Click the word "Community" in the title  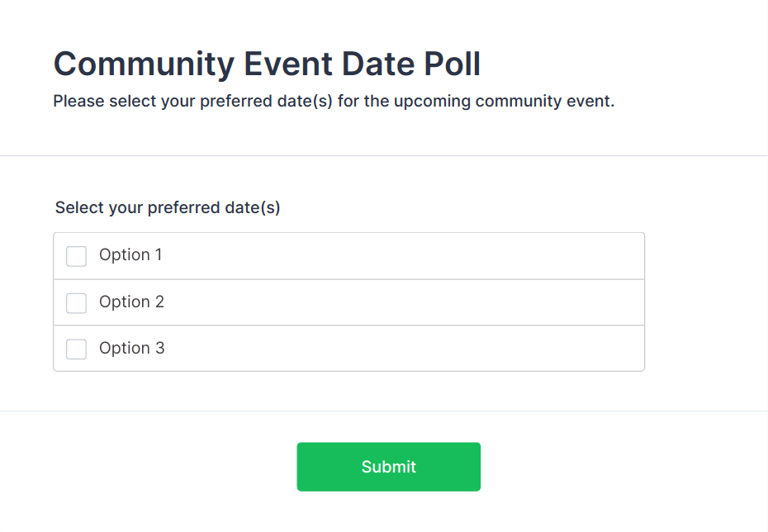[x=130, y=64]
